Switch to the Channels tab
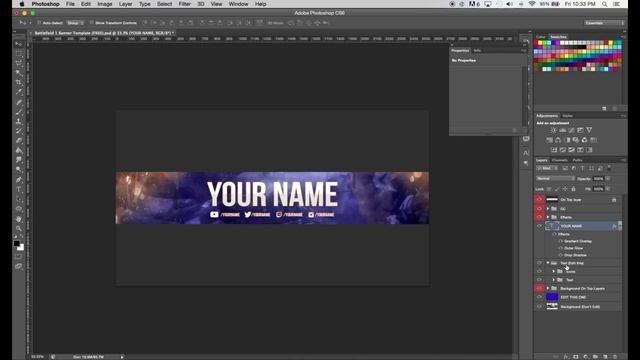The image size is (640, 360). click(560, 160)
